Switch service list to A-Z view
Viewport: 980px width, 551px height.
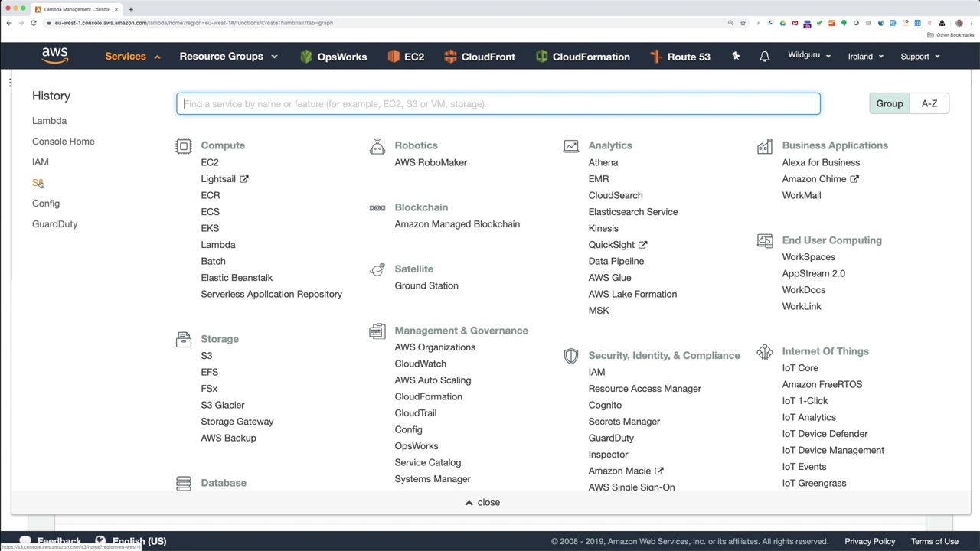(x=929, y=103)
